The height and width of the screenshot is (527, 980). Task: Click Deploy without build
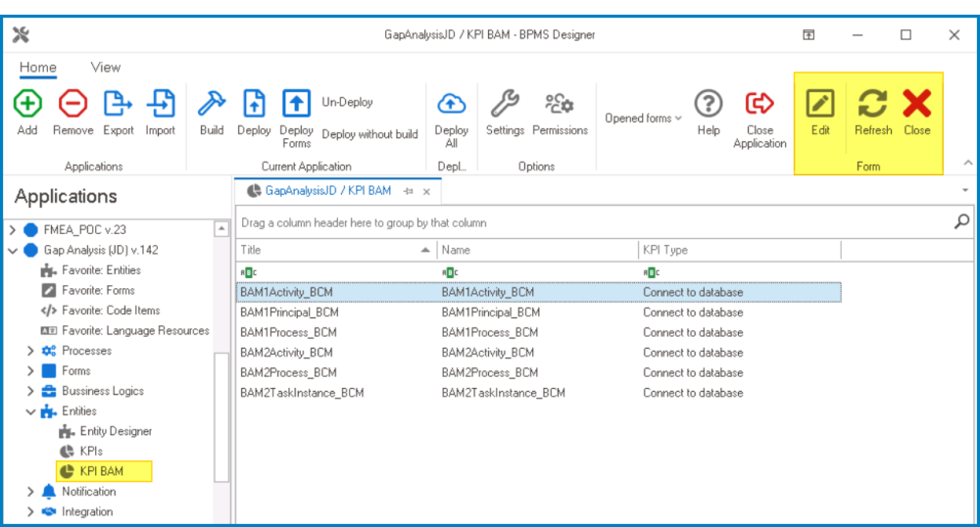[x=369, y=134]
